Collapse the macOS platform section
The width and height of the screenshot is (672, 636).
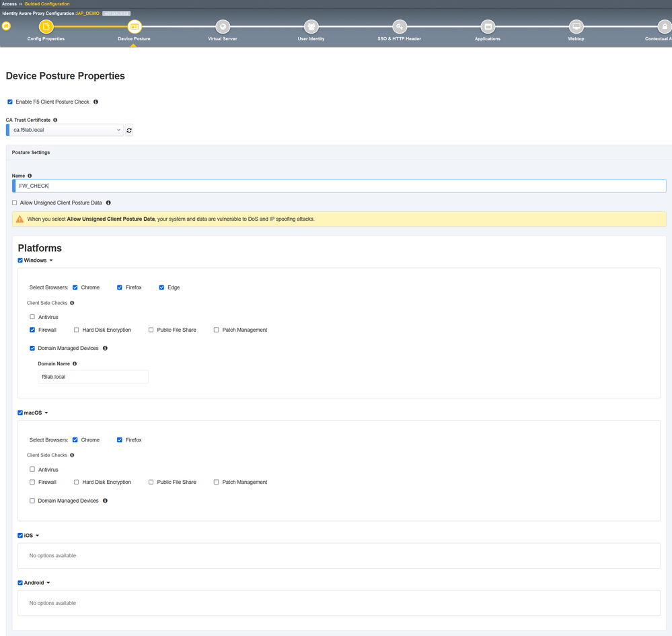[x=46, y=413]
